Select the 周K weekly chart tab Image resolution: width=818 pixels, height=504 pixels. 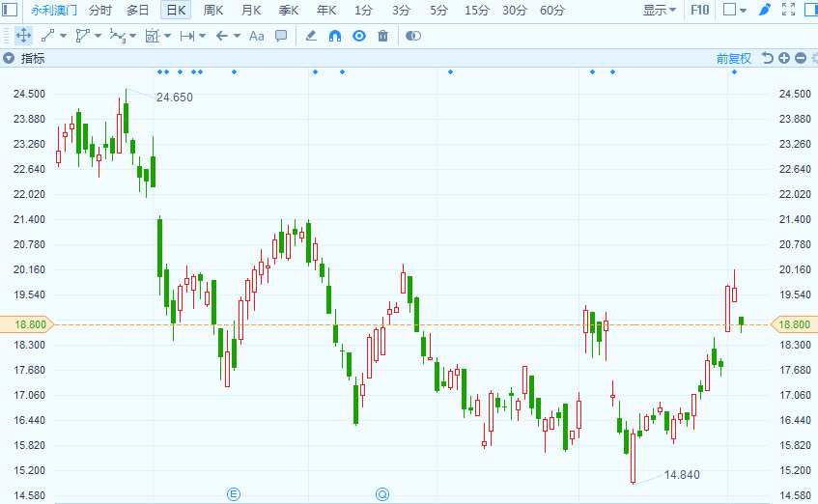(213, 10)
